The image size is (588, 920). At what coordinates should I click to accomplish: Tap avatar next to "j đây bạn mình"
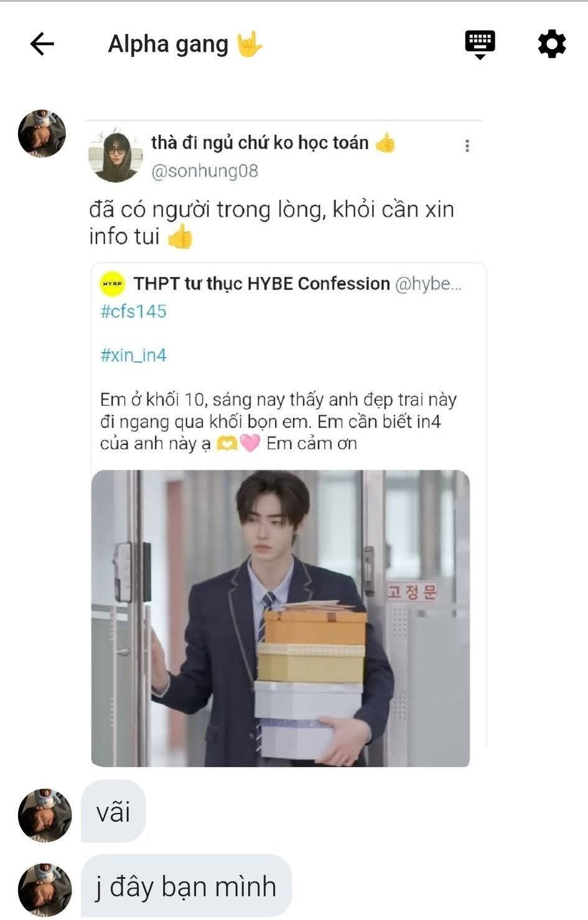[44, 889]
